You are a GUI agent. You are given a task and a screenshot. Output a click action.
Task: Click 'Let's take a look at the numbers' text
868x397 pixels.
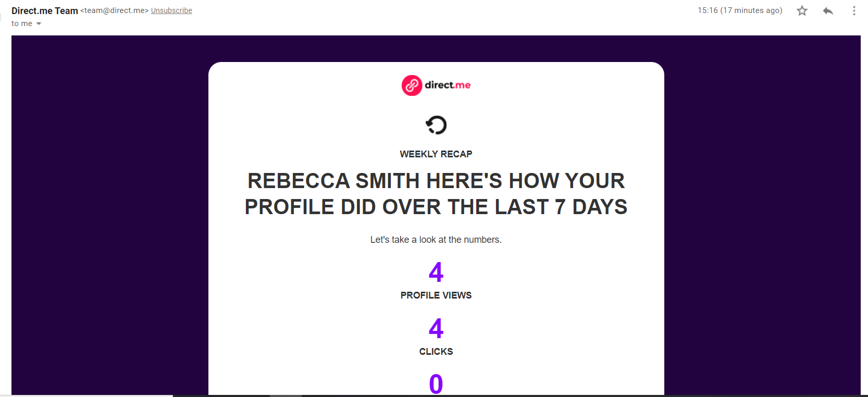(436, 240)
